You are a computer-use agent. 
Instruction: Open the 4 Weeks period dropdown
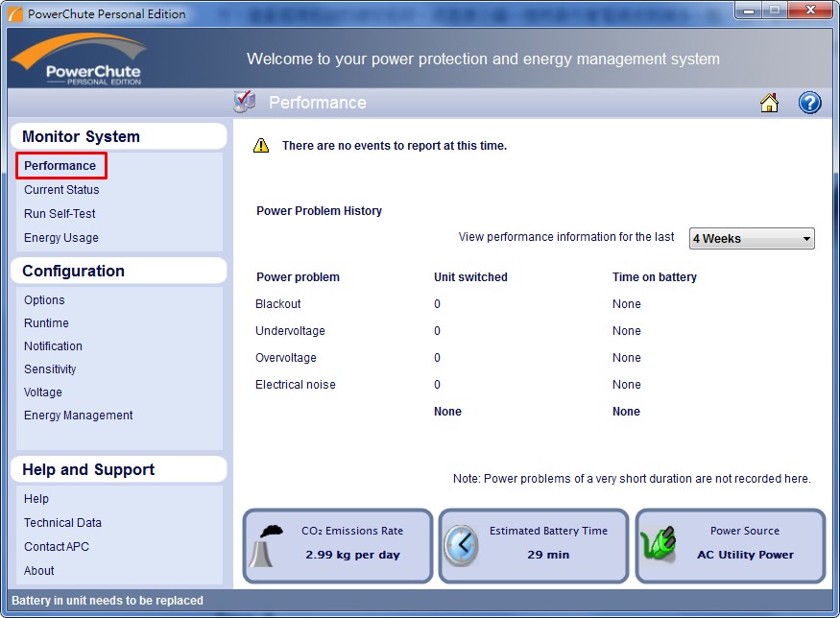[752, 239]
